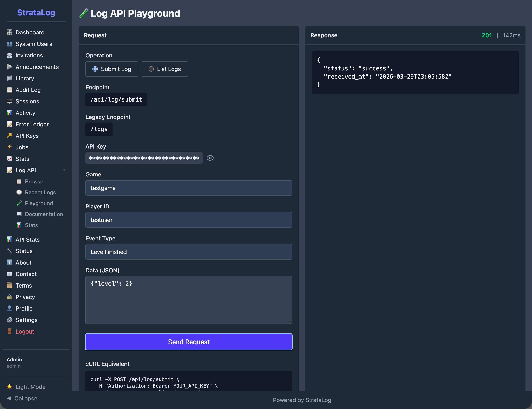Image resolution: width=532 pixels, height=409 pixels.
Task: Open the Error Ledger page
Action: point(32,124)
